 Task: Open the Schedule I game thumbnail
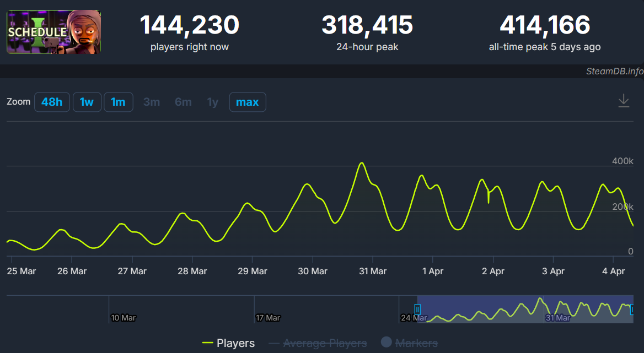(53, 32)
